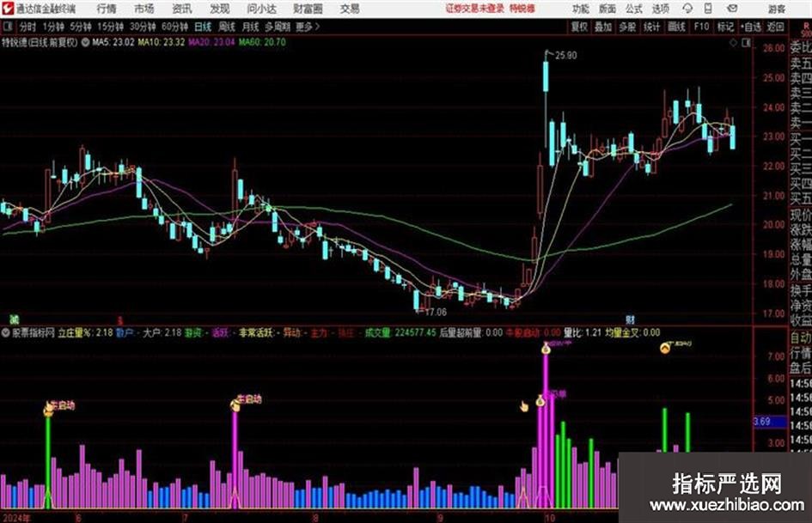Click the 叠加 toolbar button
This screenshot has height=523, width=812.
click(x=603, y=27)
